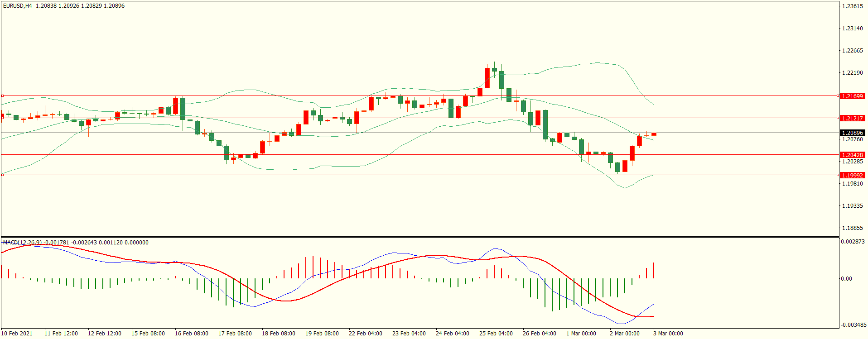The image size is (868, 339).
Task: Click the 1 Mar 00:00 time label
Action: click(581, 334)
